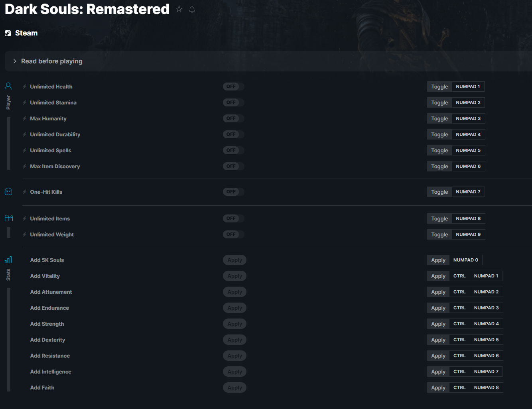The image size is (532, 409).
Task: Select the Player category icon in the sidebar
Action: (8, 86)
